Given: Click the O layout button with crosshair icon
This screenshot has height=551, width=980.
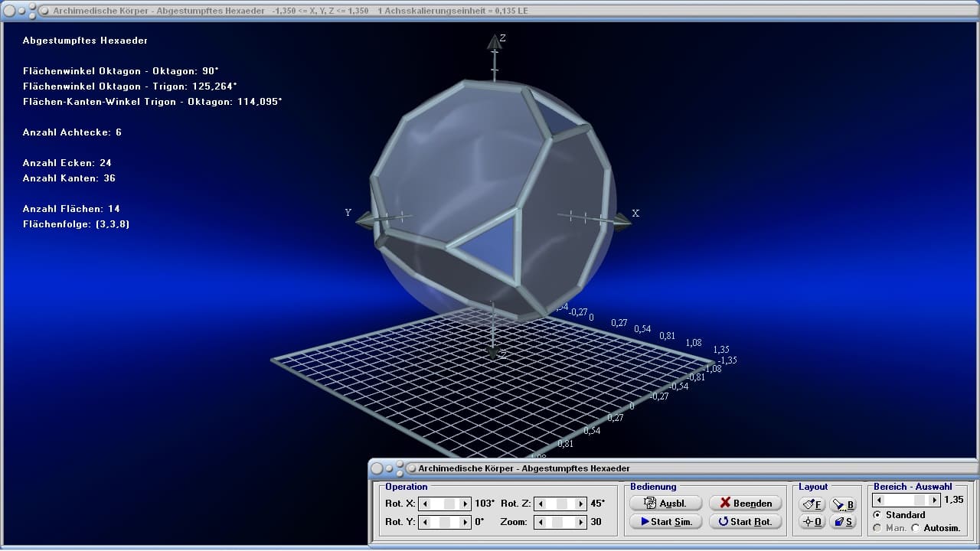Looking at the screenshot, I should click(812, 522).
